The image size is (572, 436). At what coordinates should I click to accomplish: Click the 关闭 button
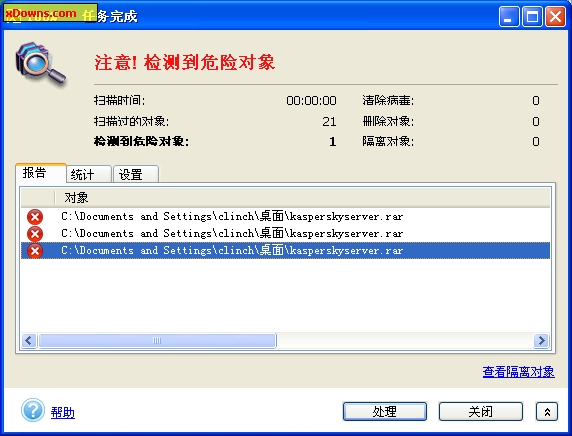click(480, 412)
